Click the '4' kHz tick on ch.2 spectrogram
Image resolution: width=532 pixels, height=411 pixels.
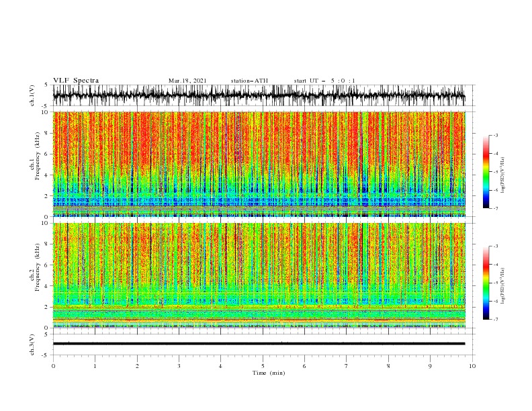pos(48,286)
